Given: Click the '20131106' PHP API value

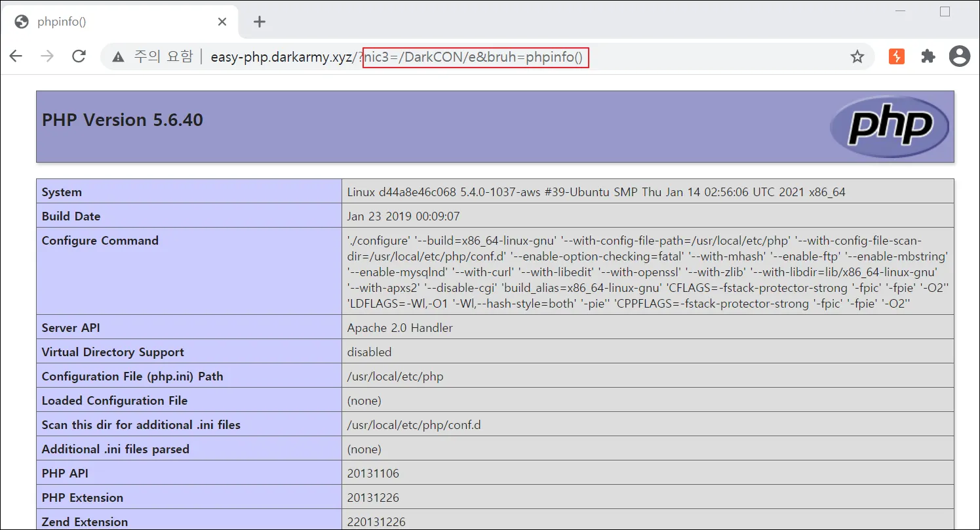Looking at the screenshot, I should point(373,474).
